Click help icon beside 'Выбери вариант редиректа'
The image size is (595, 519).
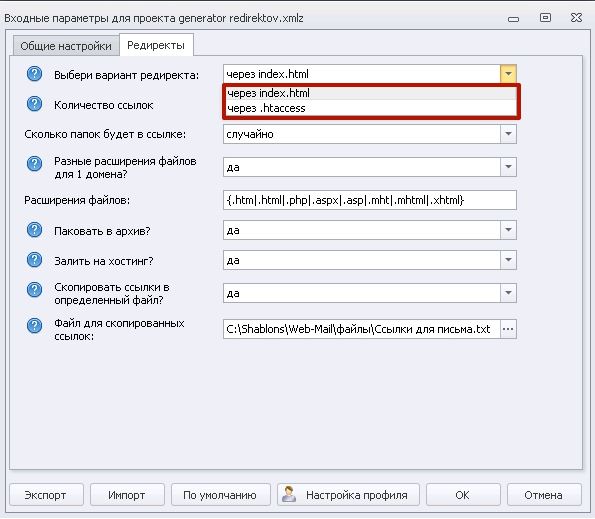[x=35, y=74]
